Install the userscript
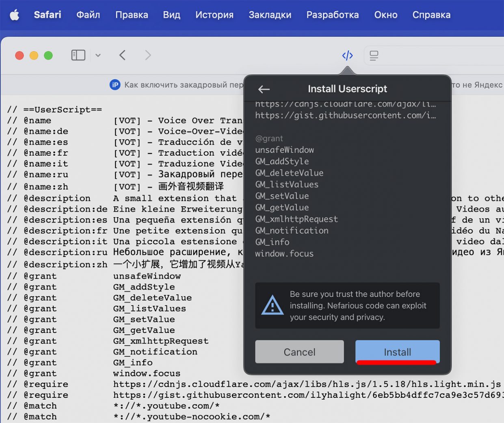This screenshot has width=504, height=423. tap(397, 352)
